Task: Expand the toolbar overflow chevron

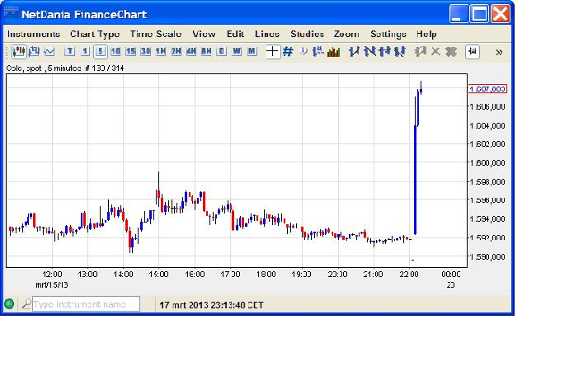Action: point(499,52)
